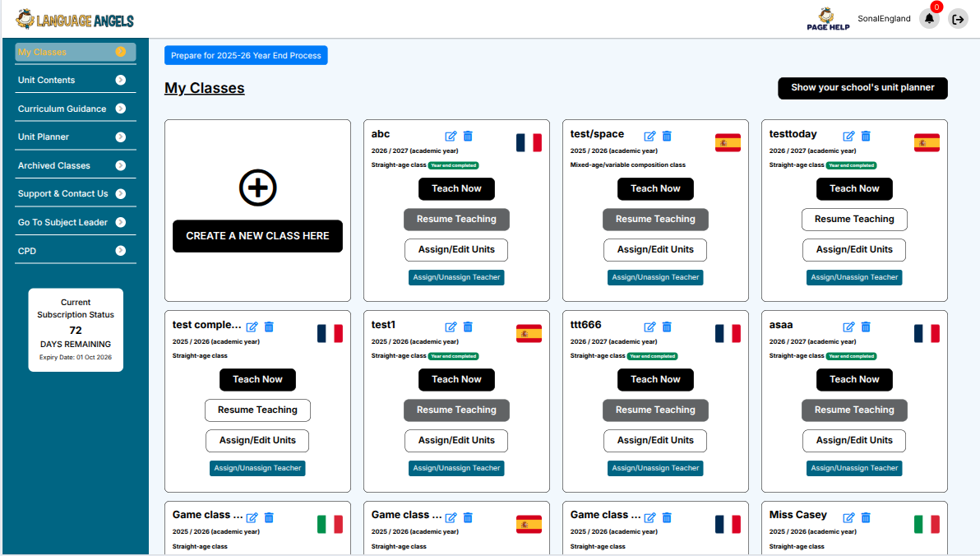This screenshot has height=556, width=980.
Task: Remove testtoday class via trash icon
Action: [866, 136]
